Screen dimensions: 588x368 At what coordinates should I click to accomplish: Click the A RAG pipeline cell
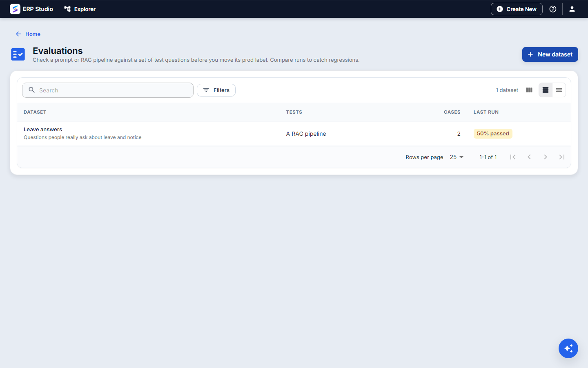306,134
